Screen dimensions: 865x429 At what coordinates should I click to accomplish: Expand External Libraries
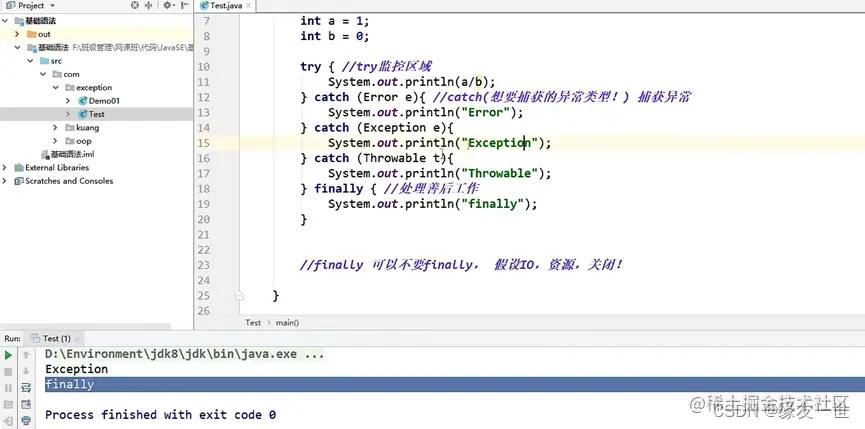click(5, 168)
